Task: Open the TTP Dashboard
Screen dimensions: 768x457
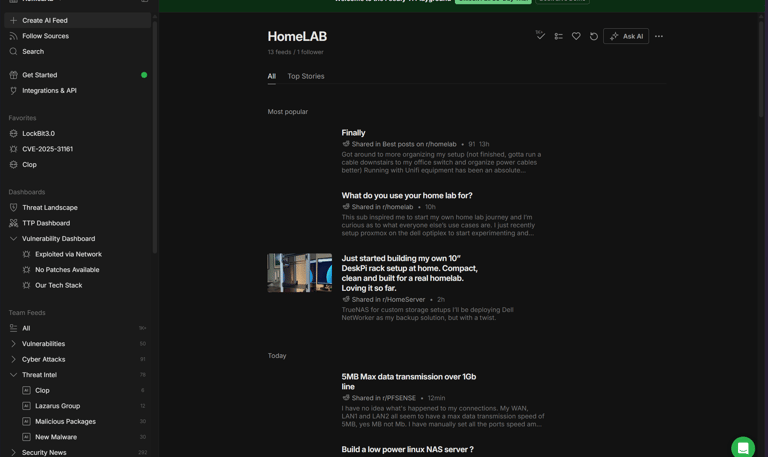Action: pos(46,223)
